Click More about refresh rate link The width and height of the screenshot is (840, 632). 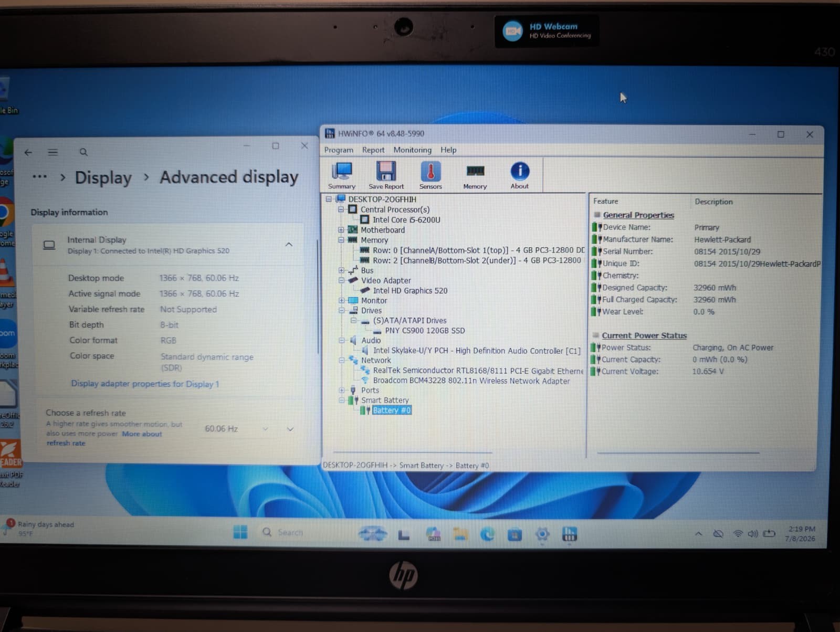pos(104,438)
